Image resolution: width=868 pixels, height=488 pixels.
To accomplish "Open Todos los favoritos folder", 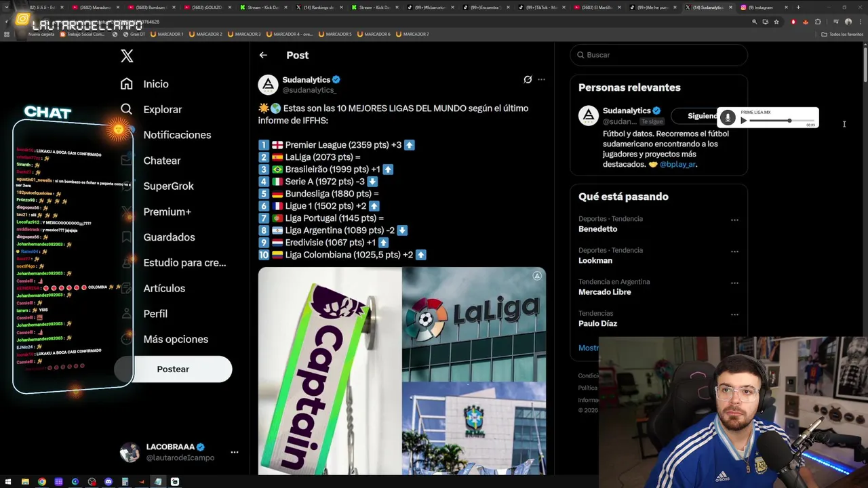I will (x=843, y=34).
